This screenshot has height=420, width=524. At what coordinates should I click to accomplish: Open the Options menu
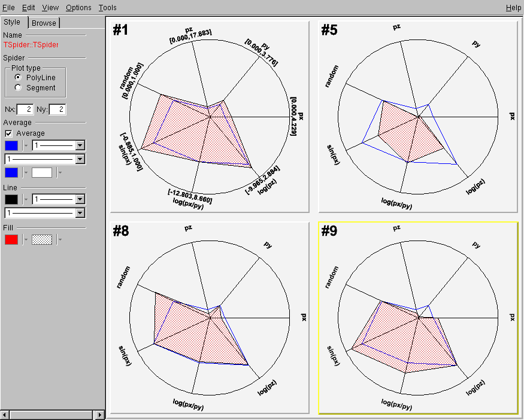click(x=78, y=7)
